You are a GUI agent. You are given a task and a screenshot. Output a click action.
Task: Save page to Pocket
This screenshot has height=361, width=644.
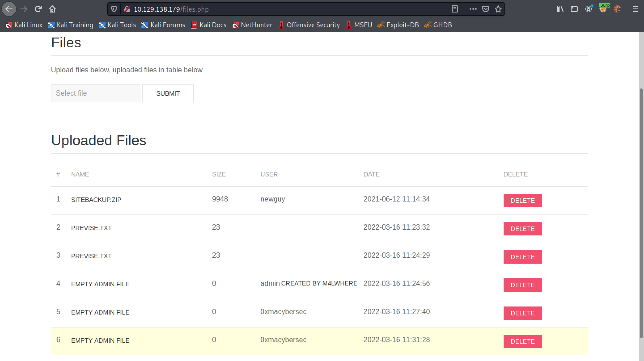pyautogui.click(x=485, y=9)
